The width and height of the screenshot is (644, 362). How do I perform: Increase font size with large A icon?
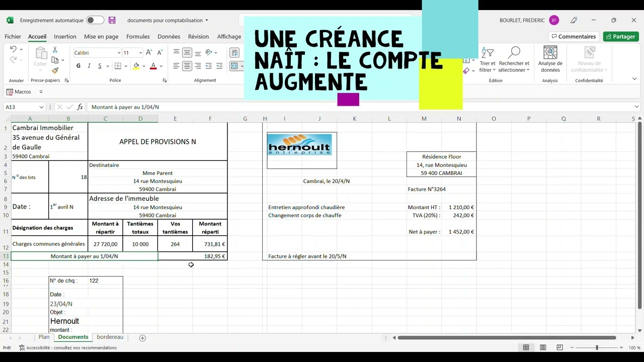(149, 53)
